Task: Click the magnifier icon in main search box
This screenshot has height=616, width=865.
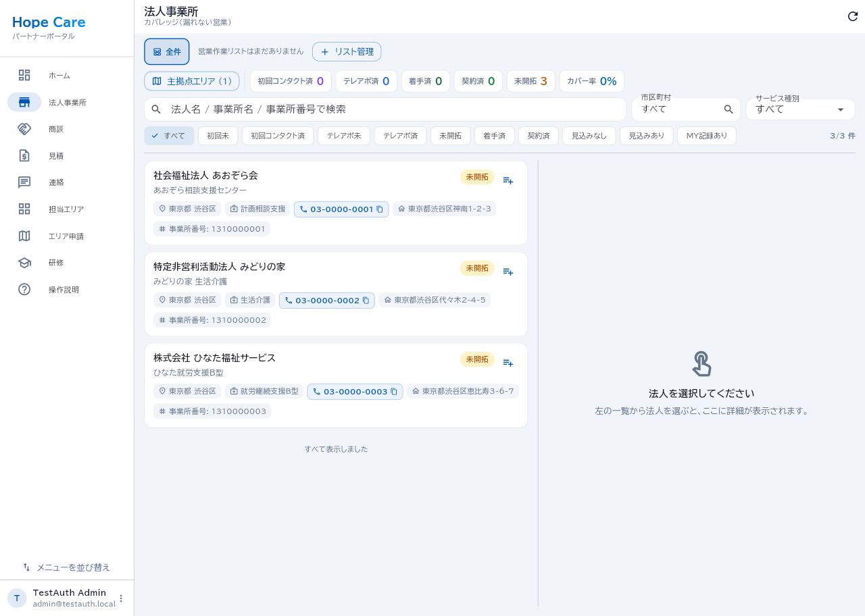Action: click(x=156, y=109)
